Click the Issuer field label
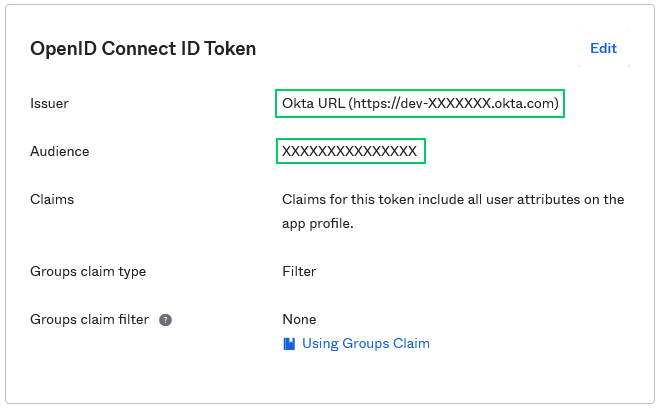The height and width of the screenshot is (411, 664). pos(50,103)
